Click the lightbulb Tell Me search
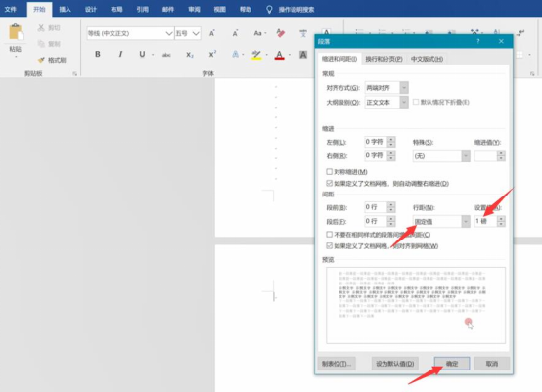The image size is (542, 392). [x=269, y=10]
